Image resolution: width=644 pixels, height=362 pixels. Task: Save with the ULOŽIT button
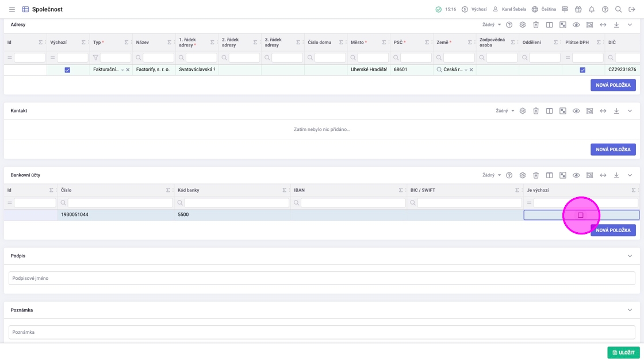[x=623, y=353]
